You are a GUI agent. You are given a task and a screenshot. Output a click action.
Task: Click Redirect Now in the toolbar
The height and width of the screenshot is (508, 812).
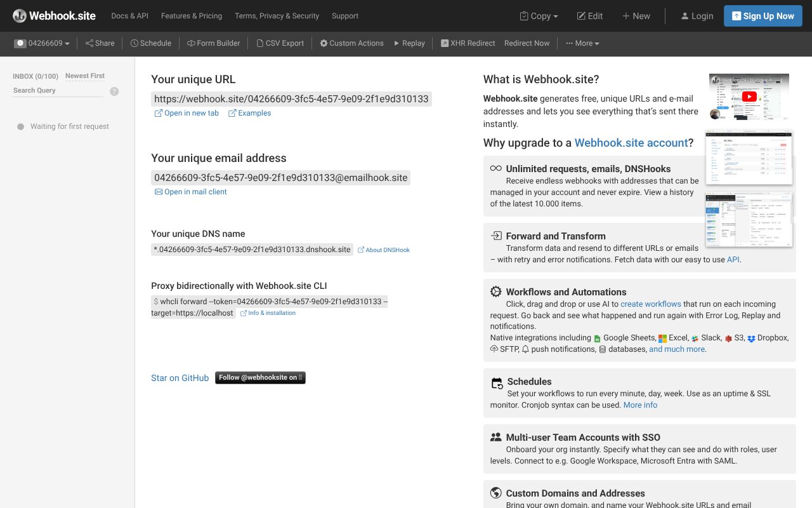[x=527, y=43]
